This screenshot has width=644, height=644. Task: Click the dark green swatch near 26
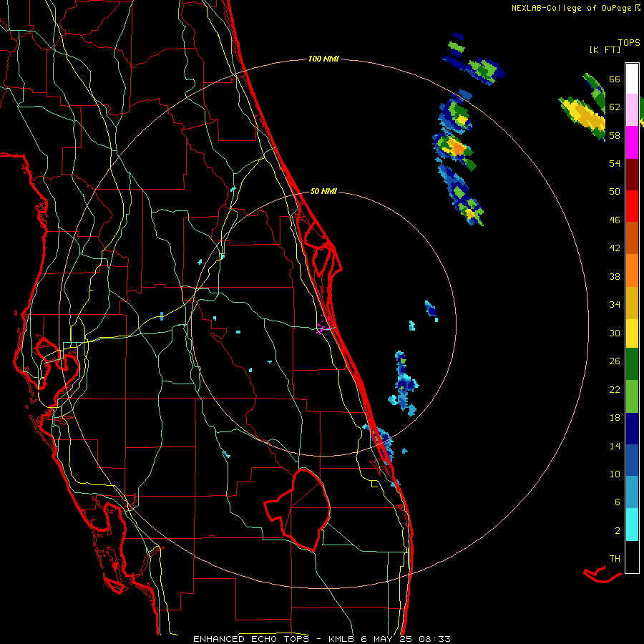point(632,364)
